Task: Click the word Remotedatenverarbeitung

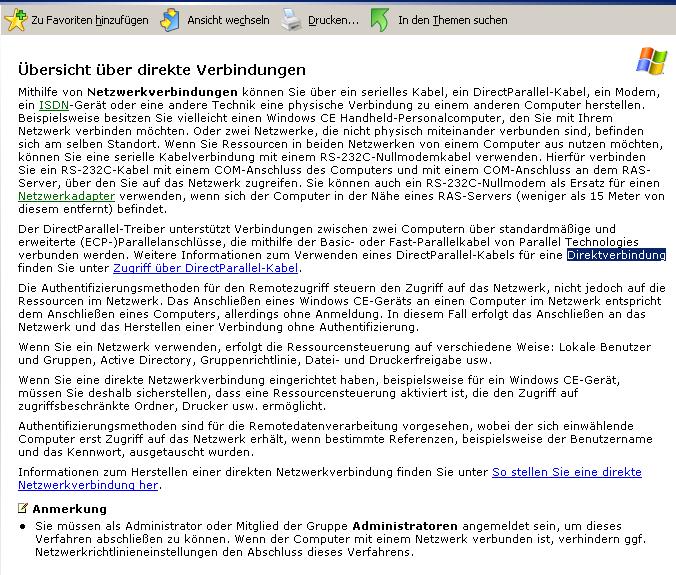Action: click(x=323, y=426)
